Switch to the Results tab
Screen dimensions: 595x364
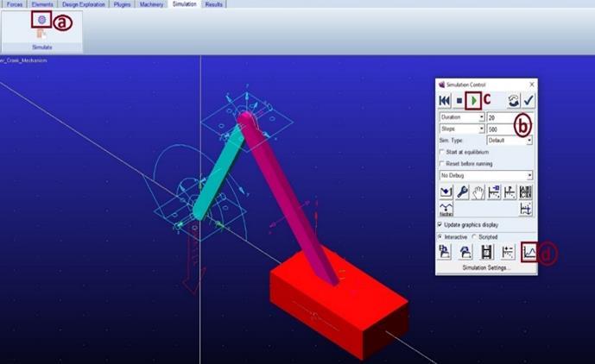coord(213,4)
